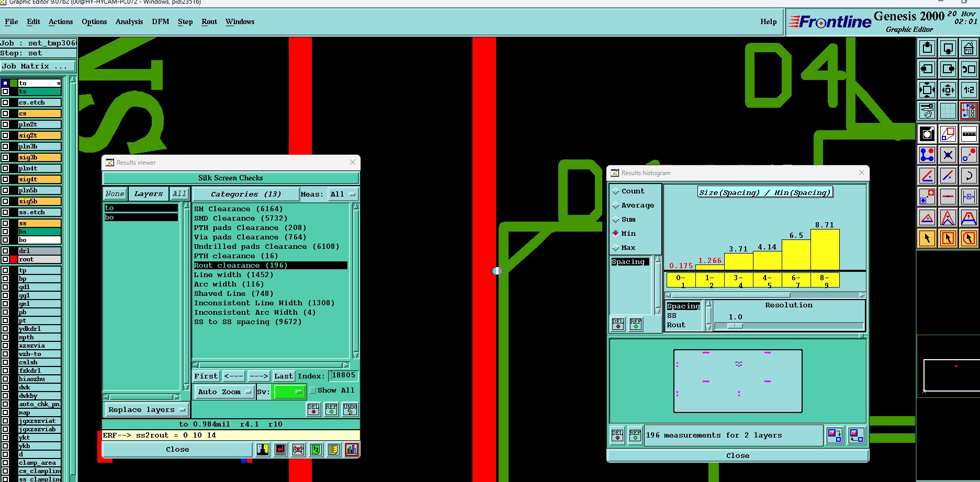Viewport: 980px width, 482px height.
Task: Click the pan right icon
Action: point(948,69)
